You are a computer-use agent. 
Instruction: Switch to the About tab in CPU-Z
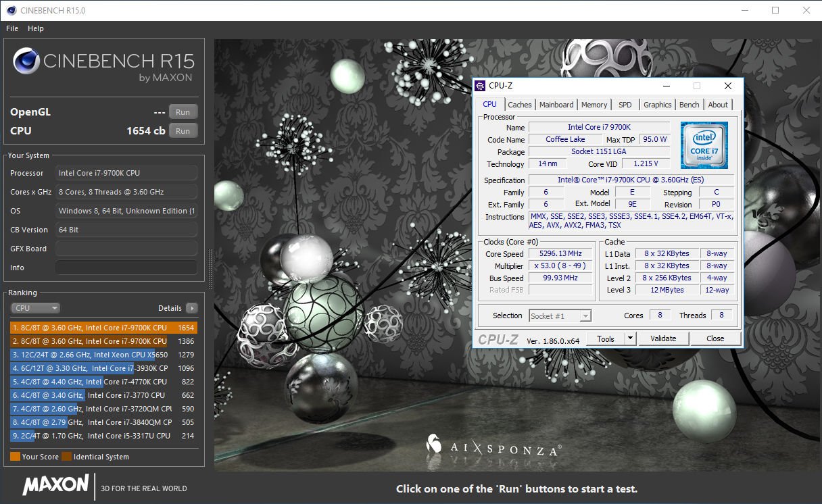click(x=718, y=105)
